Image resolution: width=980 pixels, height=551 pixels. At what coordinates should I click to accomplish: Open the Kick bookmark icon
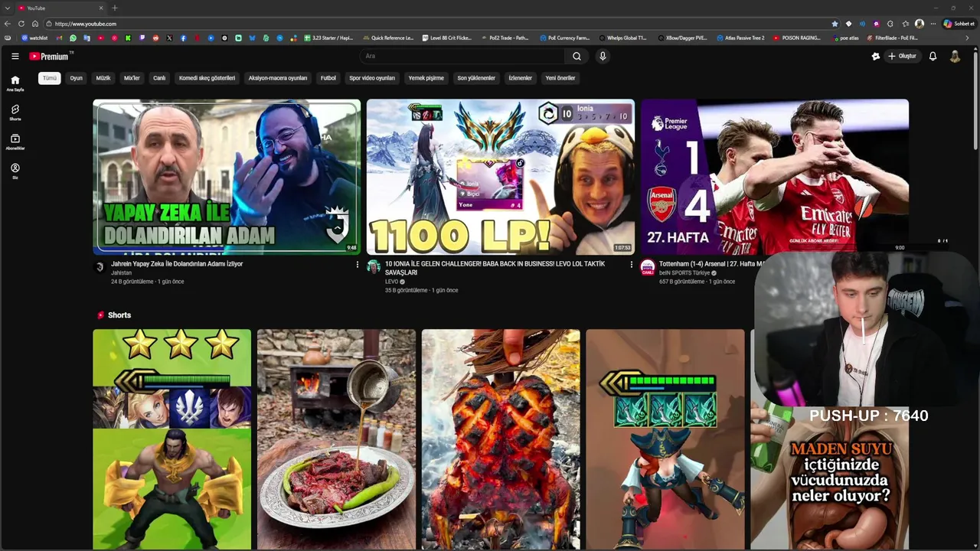point(128,37)
